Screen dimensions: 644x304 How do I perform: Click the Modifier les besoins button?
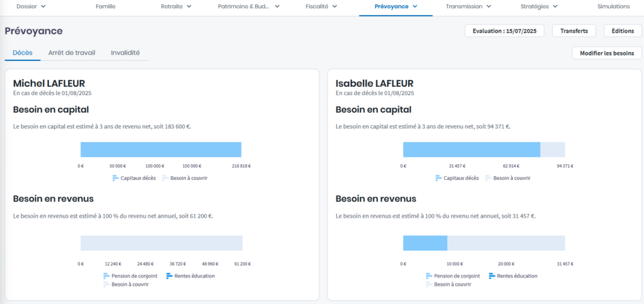click(606, 53)
